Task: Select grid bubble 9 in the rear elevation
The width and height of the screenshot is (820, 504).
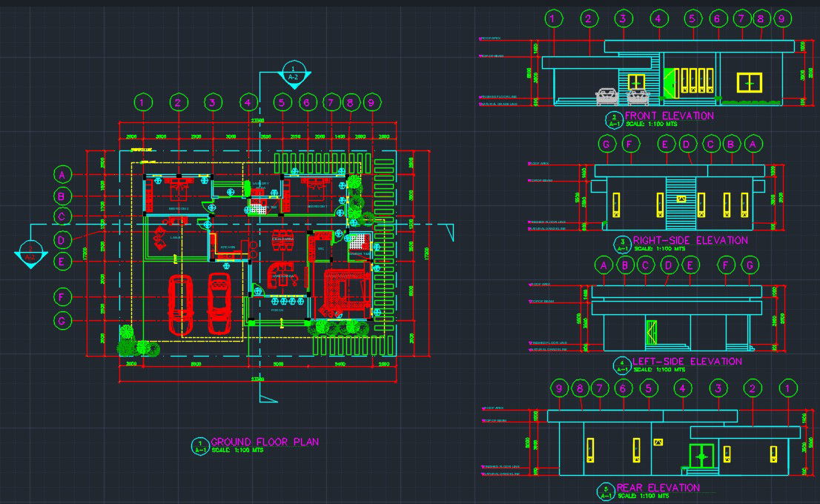Action: coord(559,387)
